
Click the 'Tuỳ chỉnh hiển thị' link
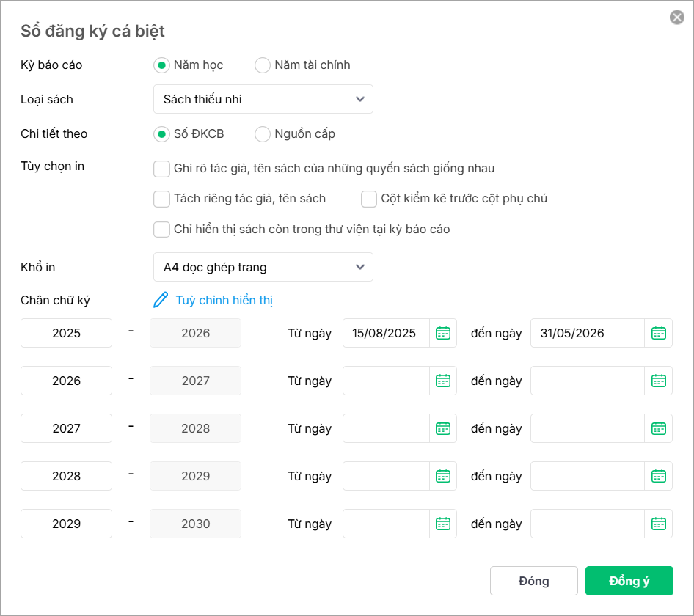224,300
